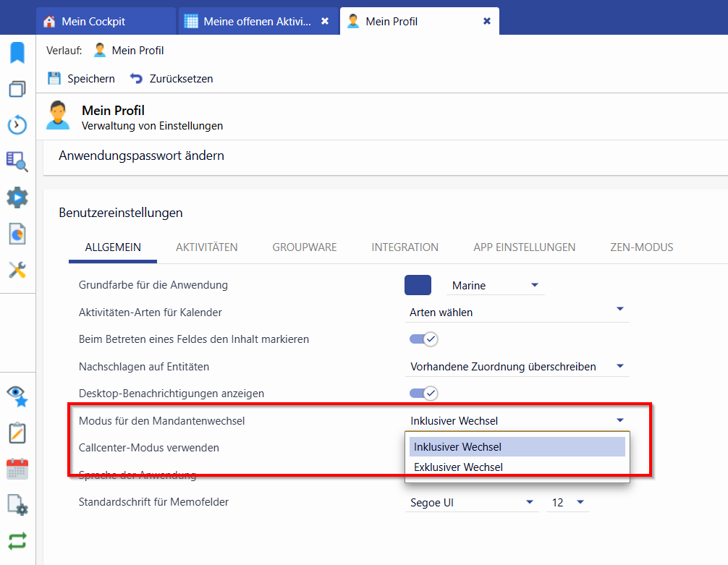Viewport: 728px width, 565px height.
Task: Switch to the ZEN-MODUS tab
Action: [x=642, y=247]
